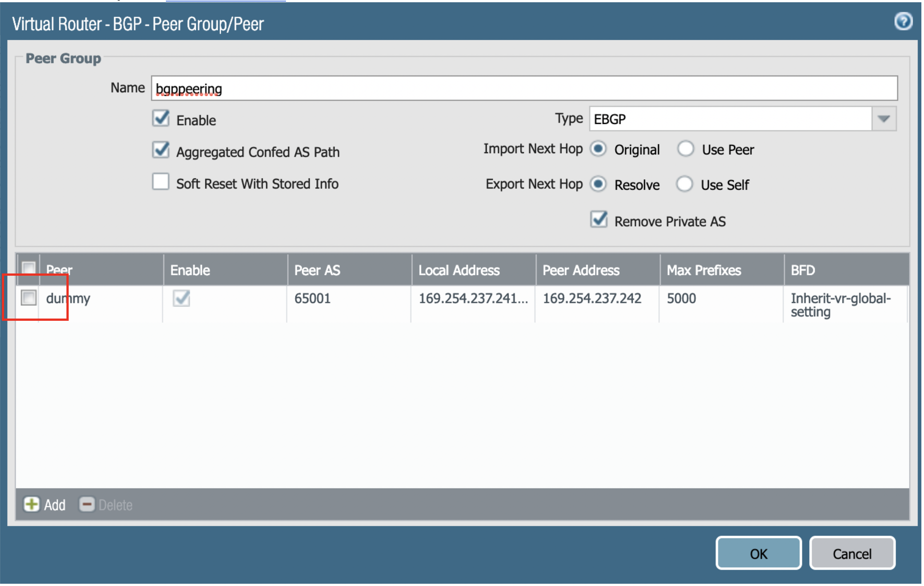Uncheck Remove Private AS
This screenshot has width=924, height=586.
click(x=599, y=220)
